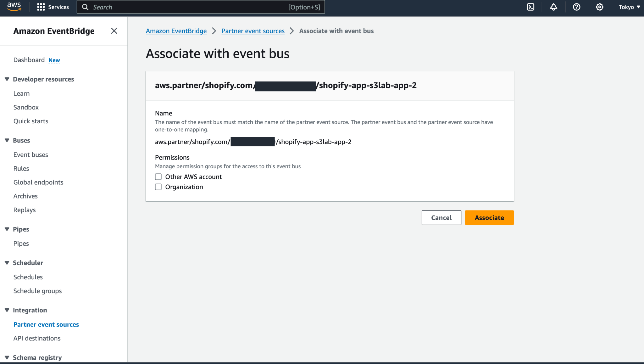Open the CloudShell terminal icon
Viewport: 644px width, 364px height.
click(x=530, y=7)
